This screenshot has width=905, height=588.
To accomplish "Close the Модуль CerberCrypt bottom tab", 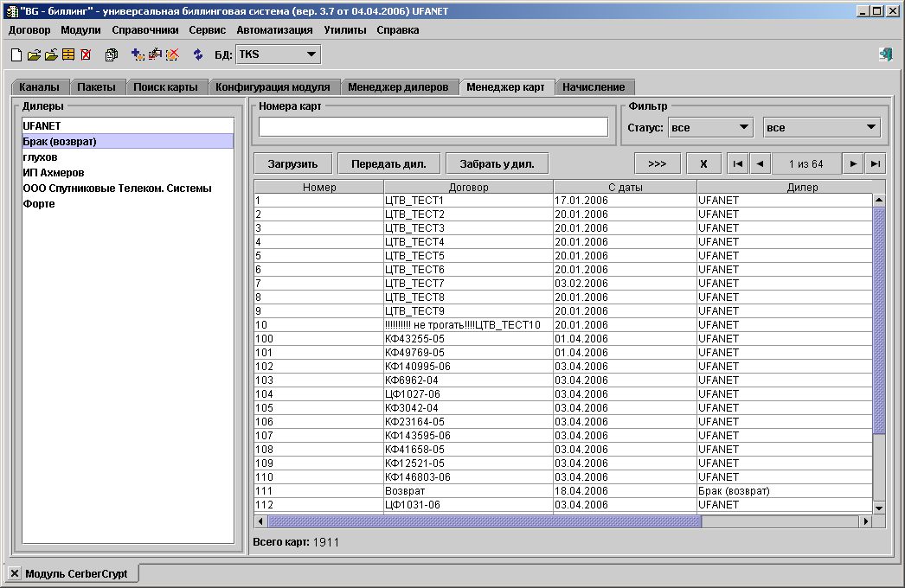I will coord(14,573).
